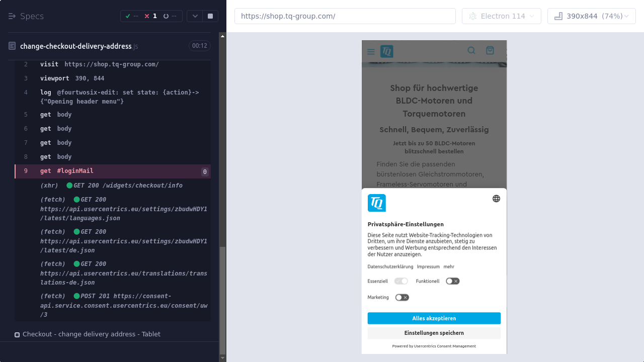Expand the chevron options next to stop button
Viewport: 644px width, 362px height.
click(x=195, y=16)
